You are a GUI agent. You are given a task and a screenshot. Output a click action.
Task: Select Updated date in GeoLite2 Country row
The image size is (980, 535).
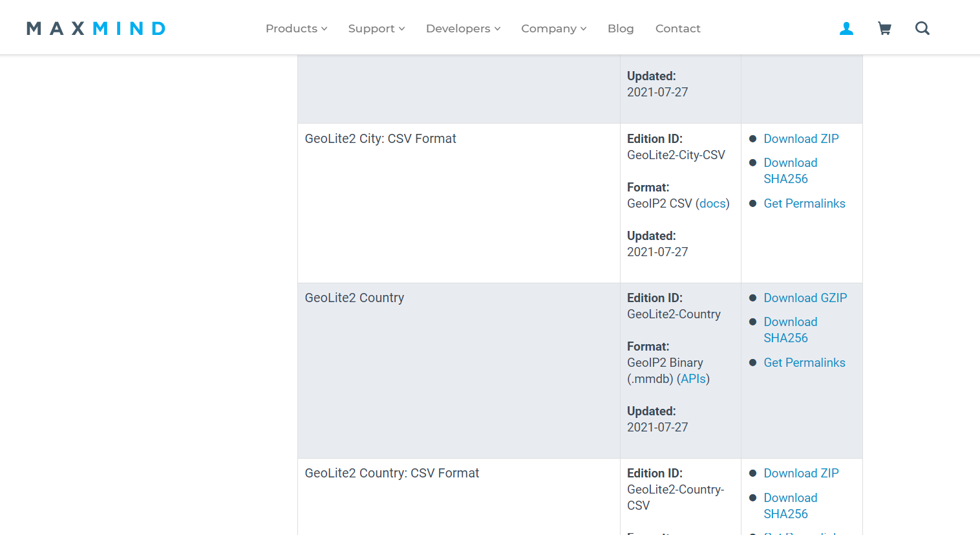[x=657, y=427]
